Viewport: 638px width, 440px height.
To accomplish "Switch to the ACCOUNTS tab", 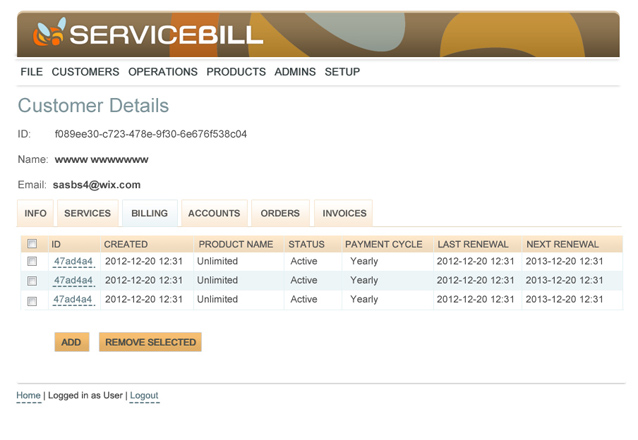I will click(214, 213).
